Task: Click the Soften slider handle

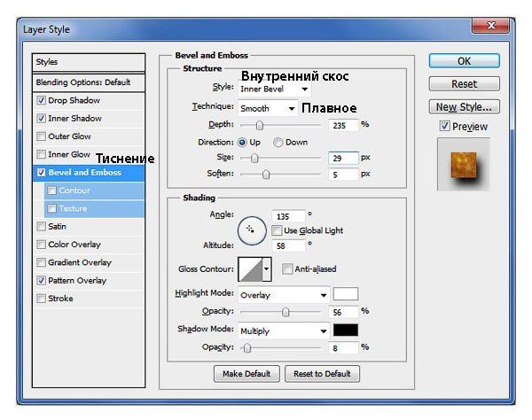Action: pyautogui.click(x=266, y=175)
